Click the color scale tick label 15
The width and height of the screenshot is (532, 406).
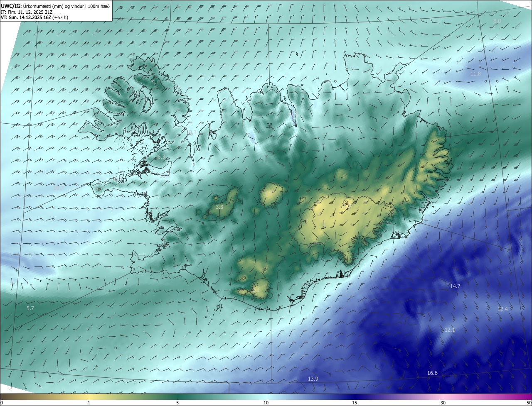click(x=355, y=403)
